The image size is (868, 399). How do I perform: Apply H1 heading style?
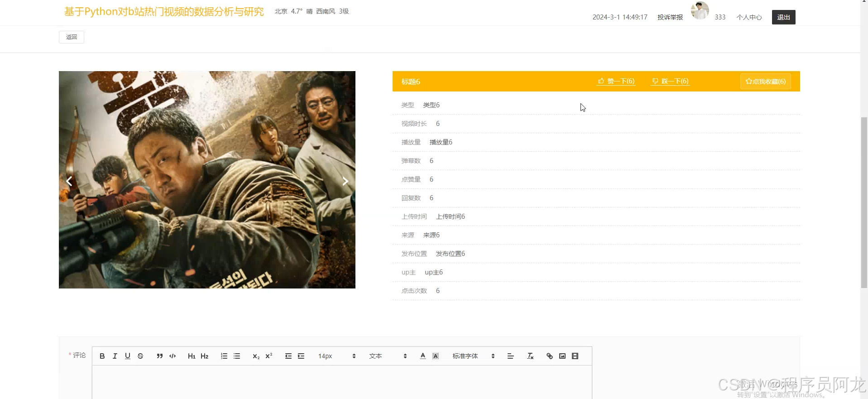coord(192,356)
